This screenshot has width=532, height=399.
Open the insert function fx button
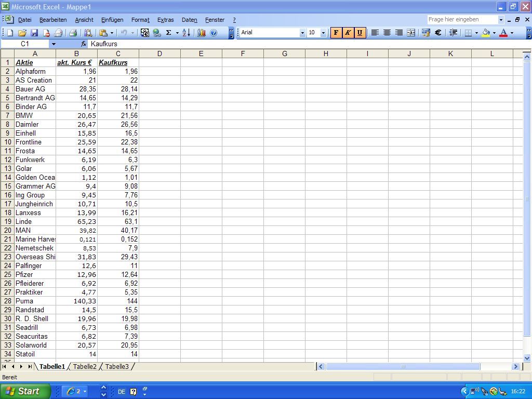(84, 44)
